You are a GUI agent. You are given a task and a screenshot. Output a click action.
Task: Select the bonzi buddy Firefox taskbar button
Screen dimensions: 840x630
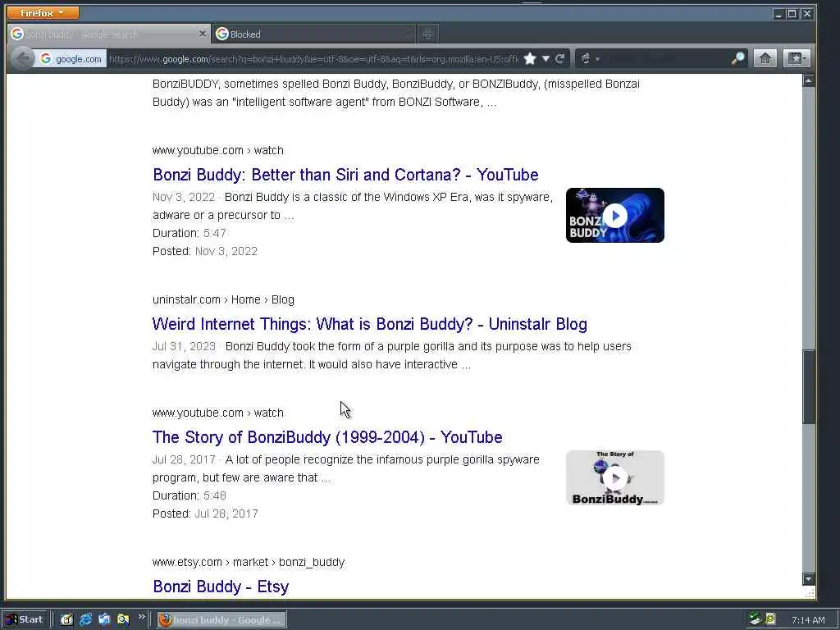[221, 620]
